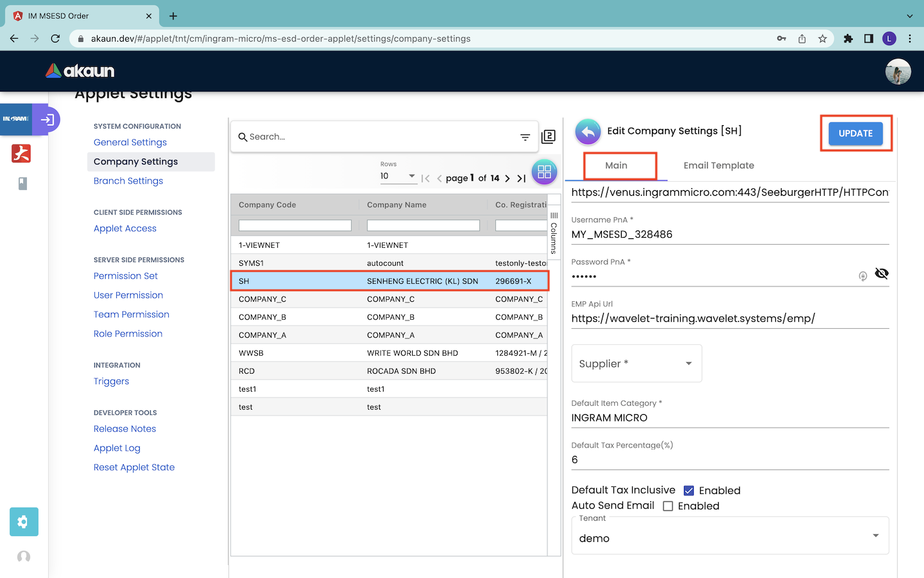This screenshot has height=578, width=924.
Task: Go to last page of table
Action: point(521,179)
